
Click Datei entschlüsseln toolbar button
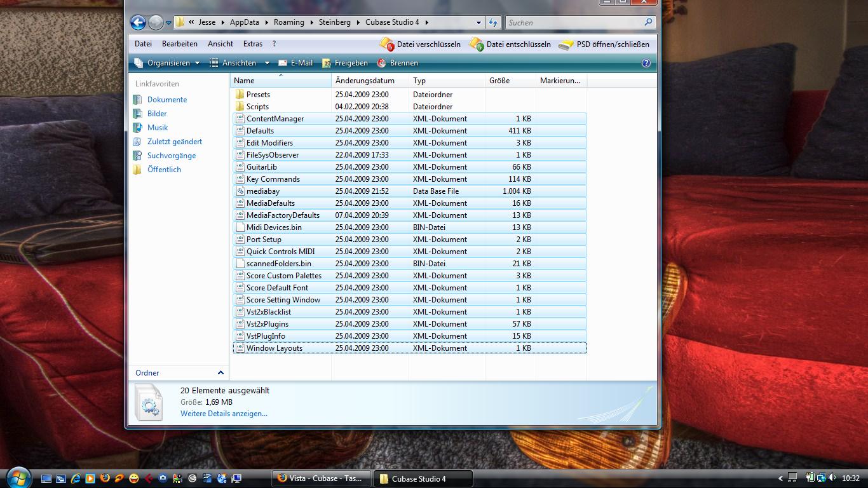tap(510, 44)
